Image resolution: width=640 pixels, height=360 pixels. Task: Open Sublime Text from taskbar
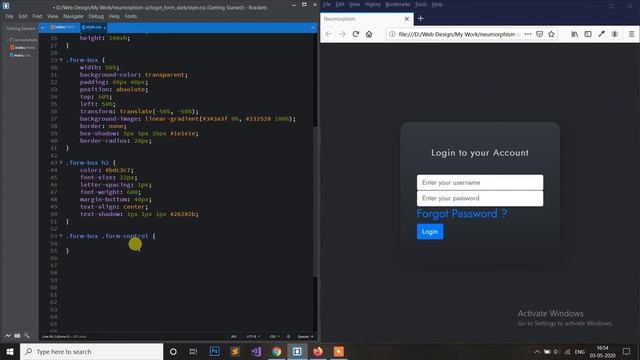pos(235,351)
